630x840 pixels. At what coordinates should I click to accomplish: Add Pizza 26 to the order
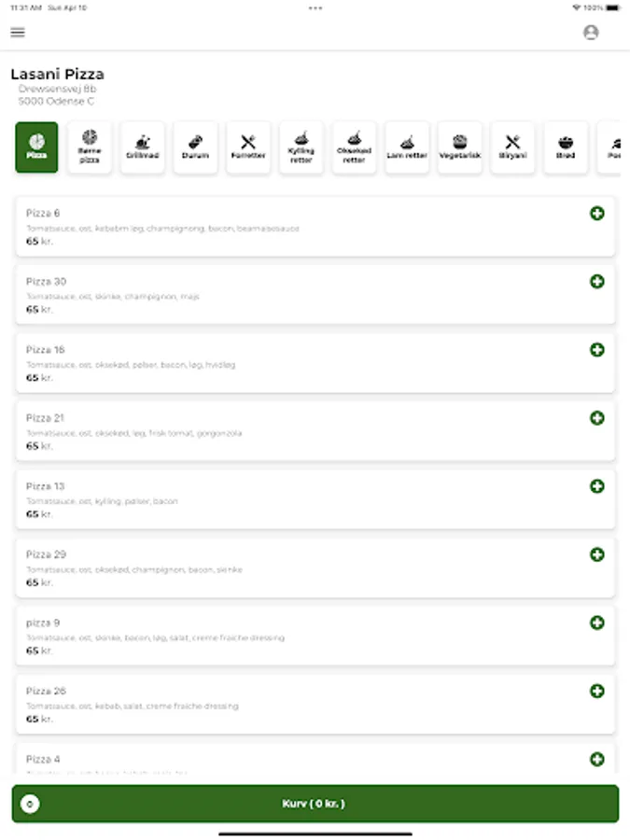597,691
